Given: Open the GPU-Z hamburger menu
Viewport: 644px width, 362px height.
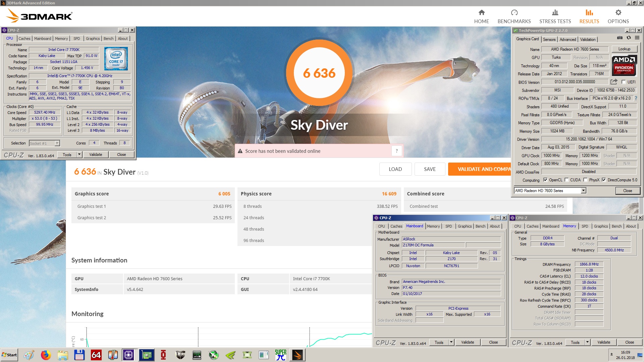Looking at the screenshot, I should [637, 38].
